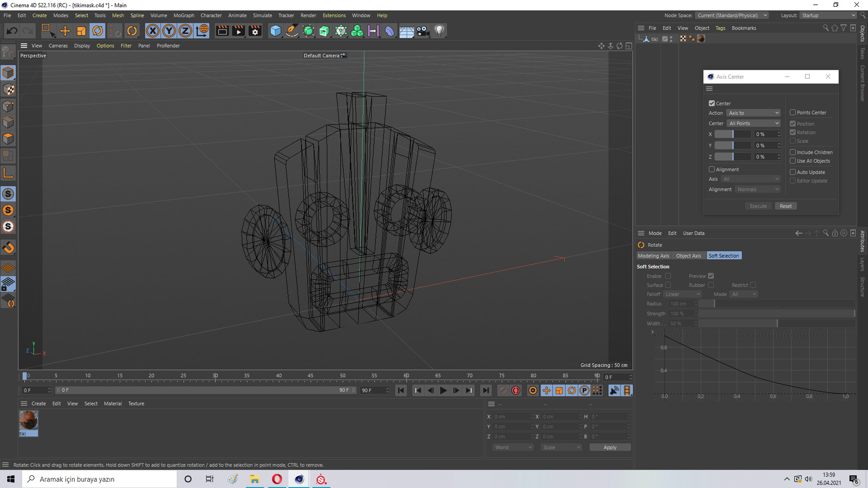The height and width of the screenshot is (488, 868).
Task: Activate the Scale tool
Action: tap(81, 31)
